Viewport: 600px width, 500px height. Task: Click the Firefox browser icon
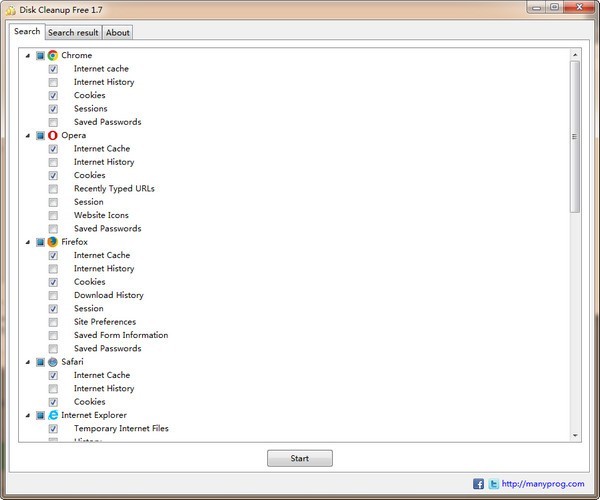click(53, 242)
